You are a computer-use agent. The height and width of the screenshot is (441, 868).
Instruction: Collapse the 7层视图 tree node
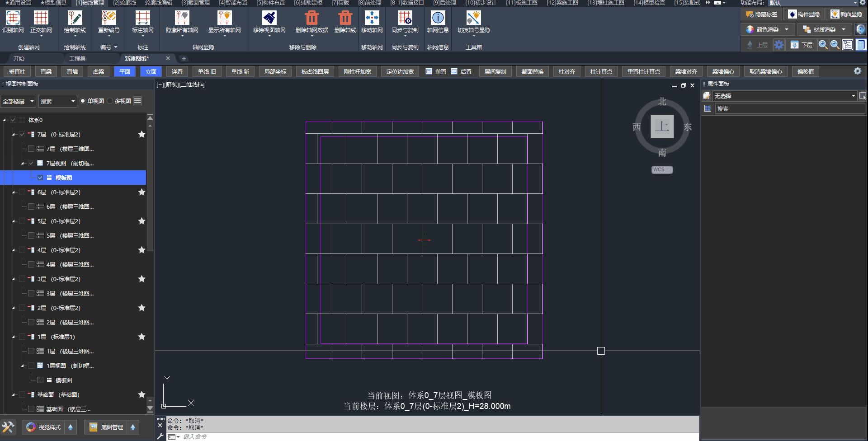pyautogui.click(x=23, y=164)
